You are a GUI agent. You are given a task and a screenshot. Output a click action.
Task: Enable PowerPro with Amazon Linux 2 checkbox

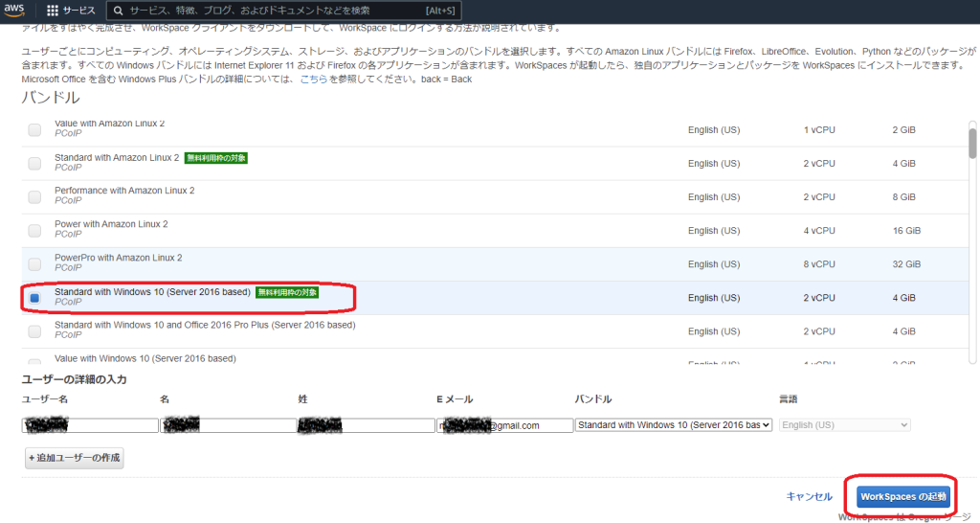pyautogui.click(x=34, y=264)
